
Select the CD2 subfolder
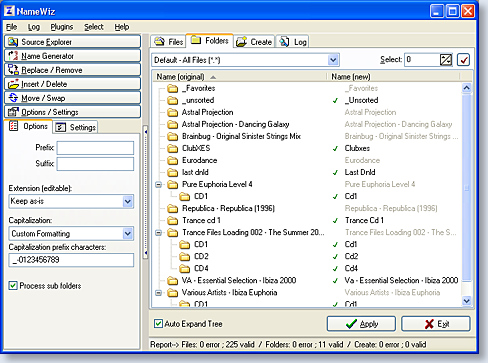(x=201, y=256)
